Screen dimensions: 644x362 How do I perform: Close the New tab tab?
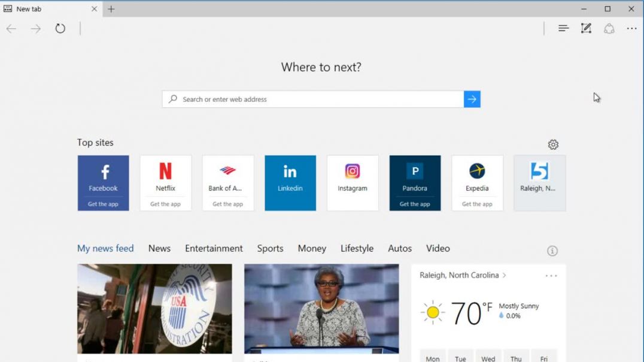point(94,8)
